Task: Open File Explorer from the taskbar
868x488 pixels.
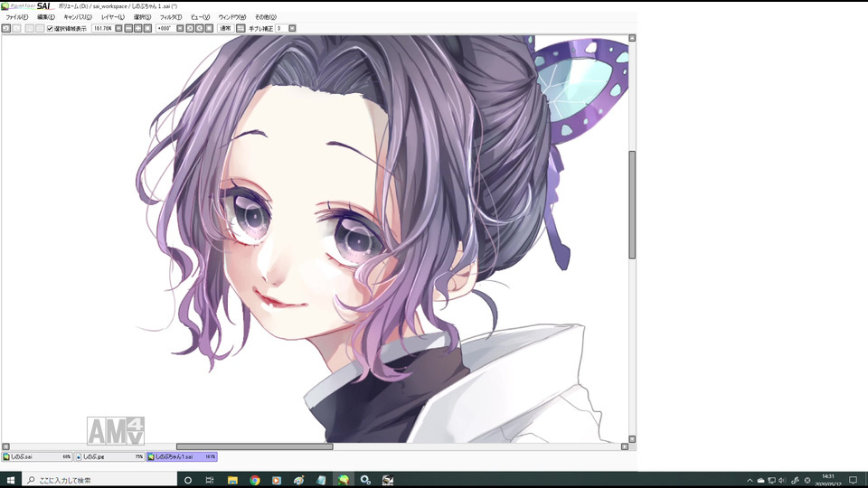Action: click(x=232, y=480)
